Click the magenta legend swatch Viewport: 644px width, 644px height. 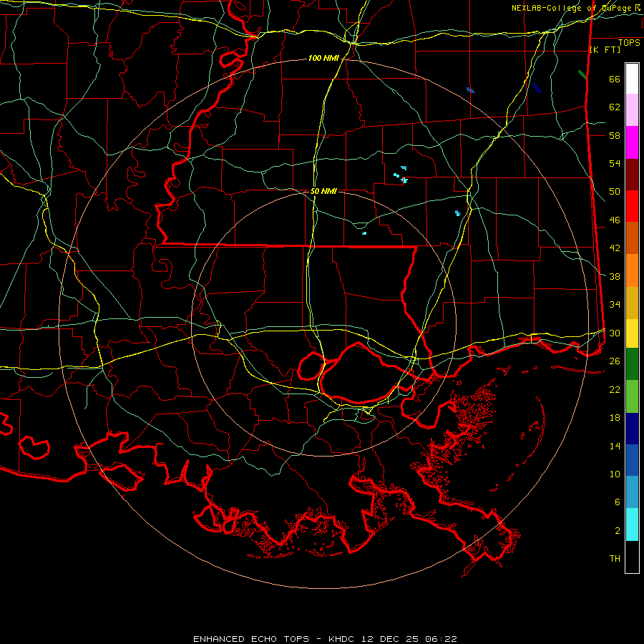point(632,142)
